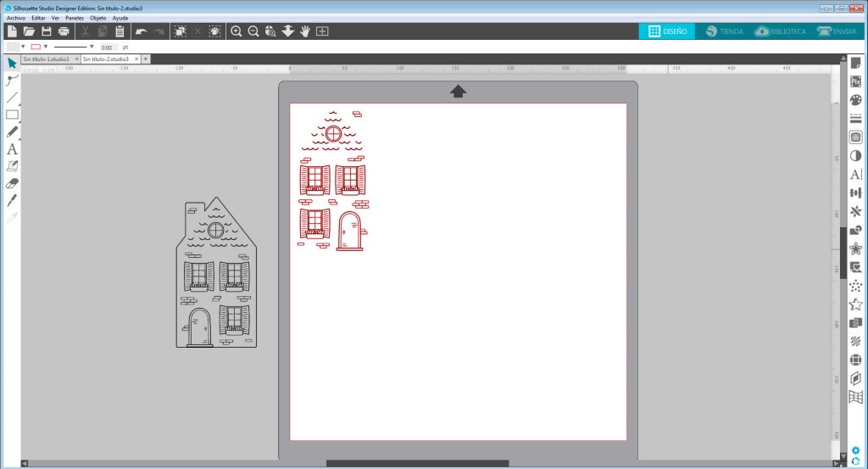The width and height of the screenshot is (868, 469).
Task: Click the paste clipboard icon
Action: tap(120, 31)
